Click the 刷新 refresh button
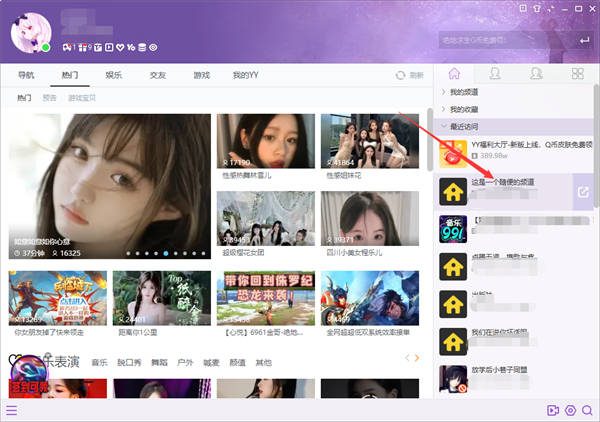This screenshot has height=422, width=600. point(410,75)
